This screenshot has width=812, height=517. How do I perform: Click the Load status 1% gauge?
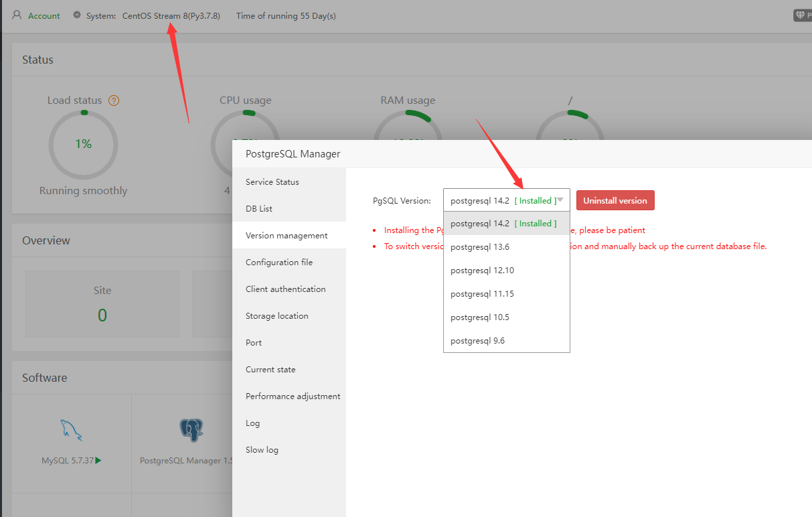click(x=83, y=144)
